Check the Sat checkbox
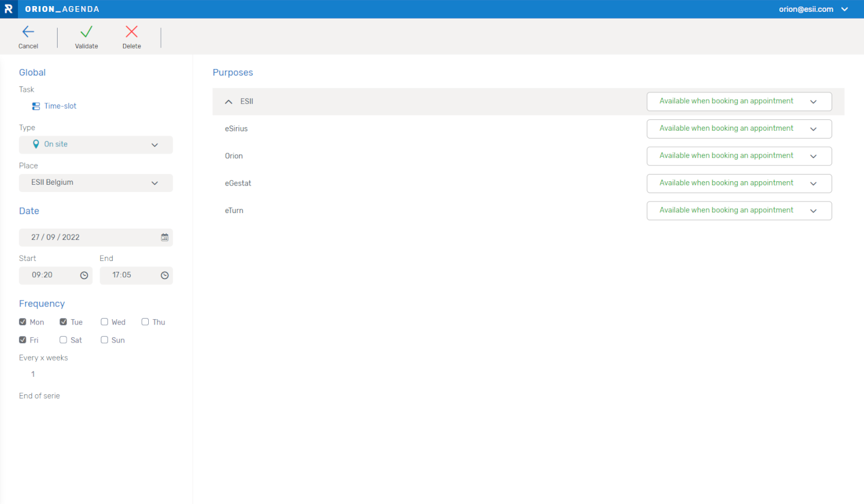 click(x=64, y=340)
